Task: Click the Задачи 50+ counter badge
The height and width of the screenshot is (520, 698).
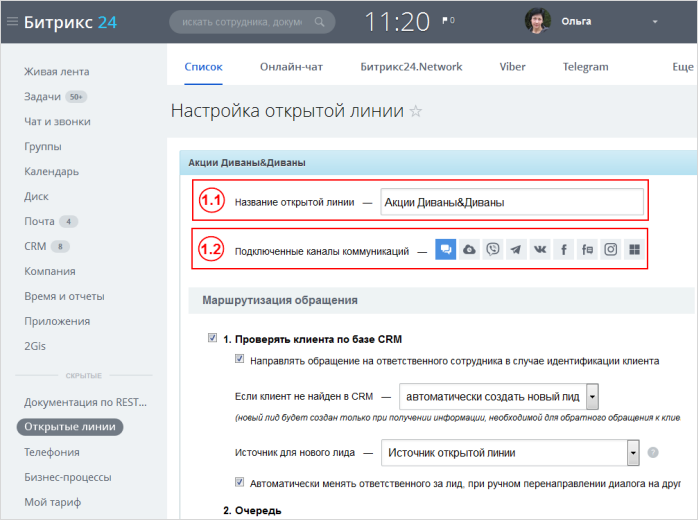Action: click(76, 97)
